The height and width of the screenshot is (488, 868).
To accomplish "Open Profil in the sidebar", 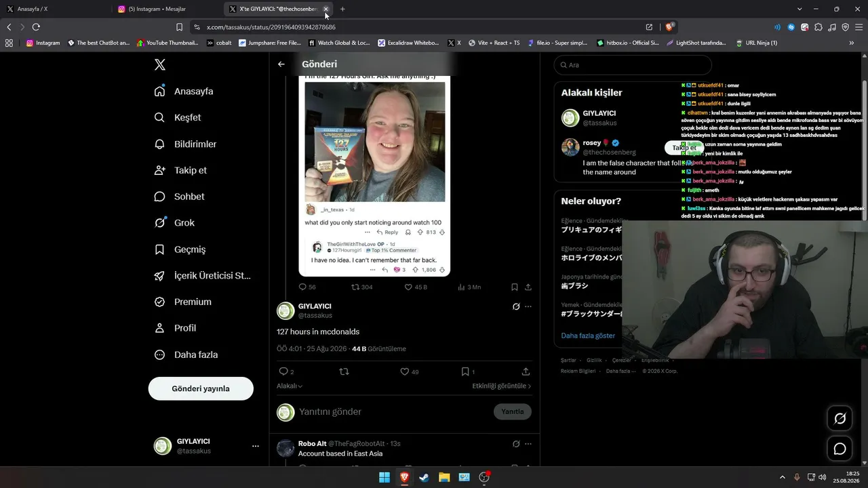I will (x=175, y=328).
